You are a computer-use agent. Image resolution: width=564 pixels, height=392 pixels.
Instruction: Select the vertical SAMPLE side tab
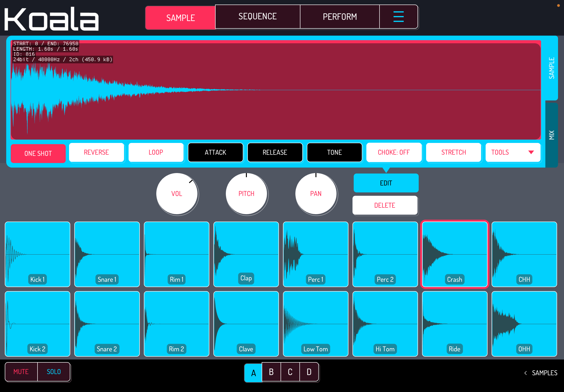(552, 68)
